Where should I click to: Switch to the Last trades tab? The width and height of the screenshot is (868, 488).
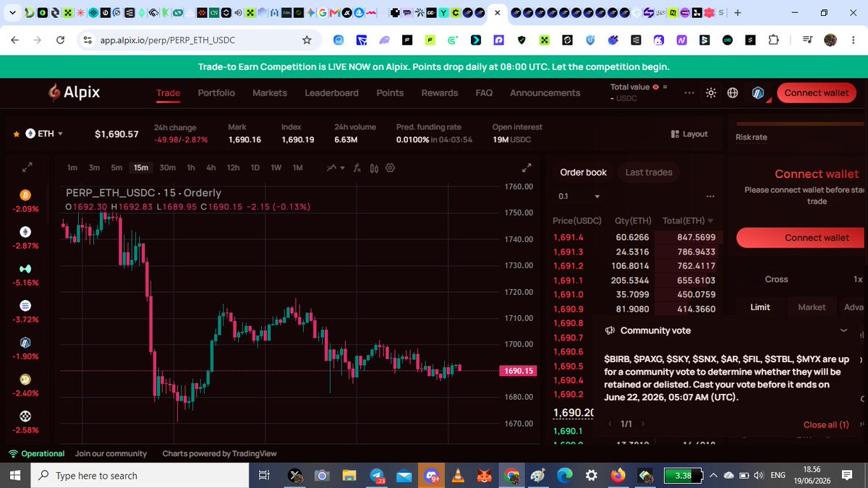pos(649,172)
